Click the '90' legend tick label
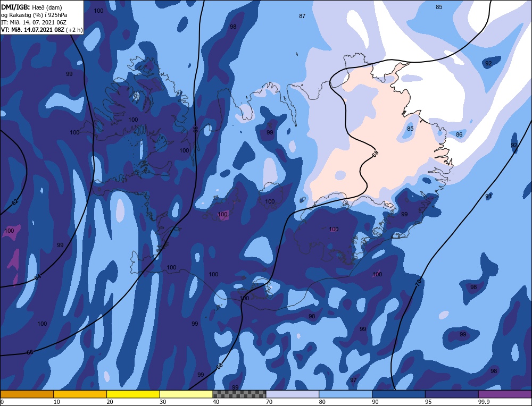This screenshot has height=406, width=532. [x=375, y=402]
